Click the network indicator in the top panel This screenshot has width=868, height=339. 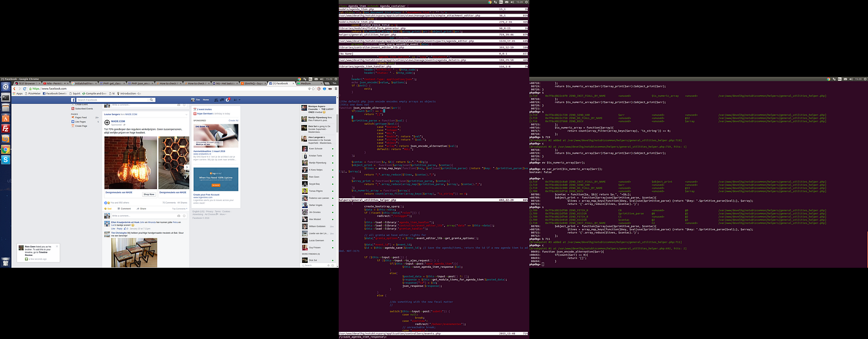tap(305, 79)
